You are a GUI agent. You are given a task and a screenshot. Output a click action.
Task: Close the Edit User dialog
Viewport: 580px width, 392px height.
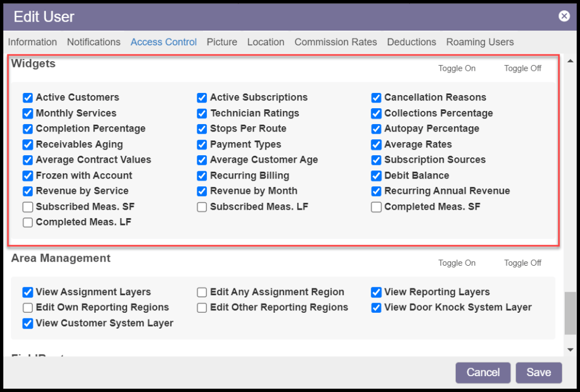pyautogui.click(x=564, y=16)
